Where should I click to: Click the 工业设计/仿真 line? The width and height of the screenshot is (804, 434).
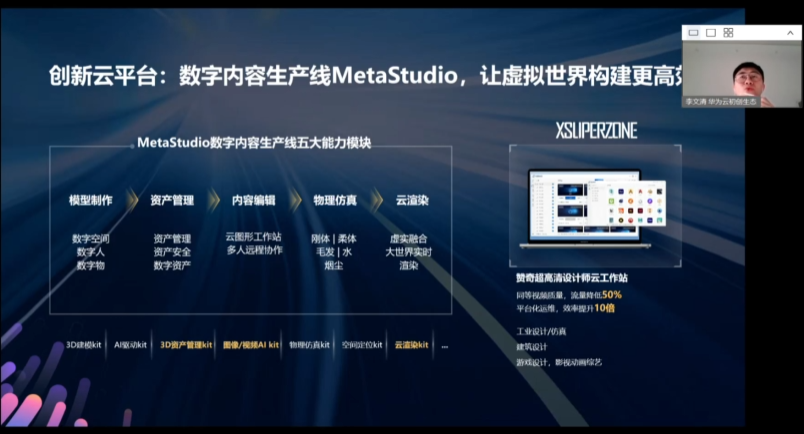pos(541,331)
